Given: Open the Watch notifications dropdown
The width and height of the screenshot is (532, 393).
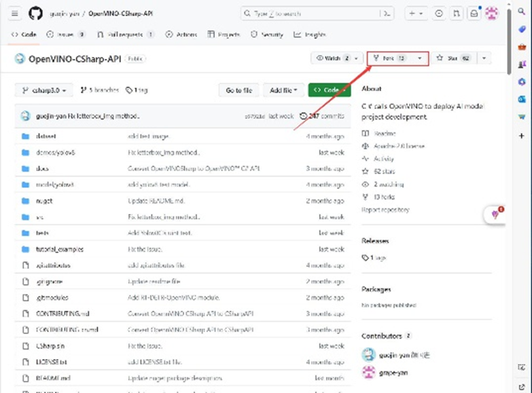Looking at the screenshot, I should tap(337, 58).
